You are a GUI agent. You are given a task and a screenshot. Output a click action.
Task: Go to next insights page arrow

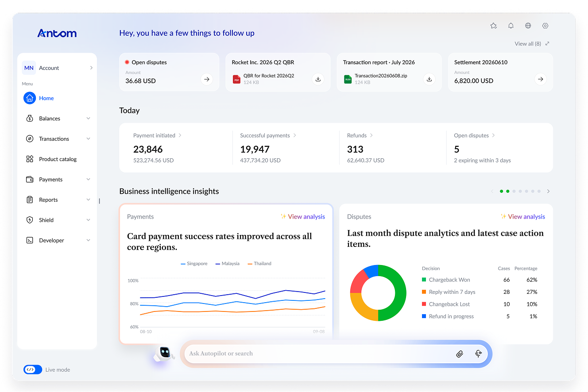548,191
